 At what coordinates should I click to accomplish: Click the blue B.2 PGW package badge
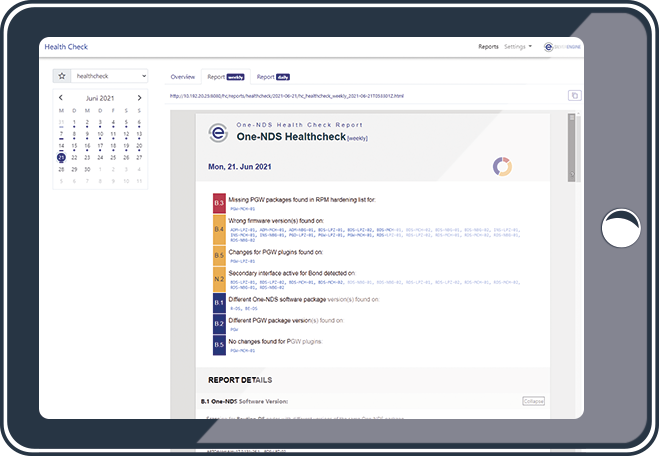click(219, 324)
